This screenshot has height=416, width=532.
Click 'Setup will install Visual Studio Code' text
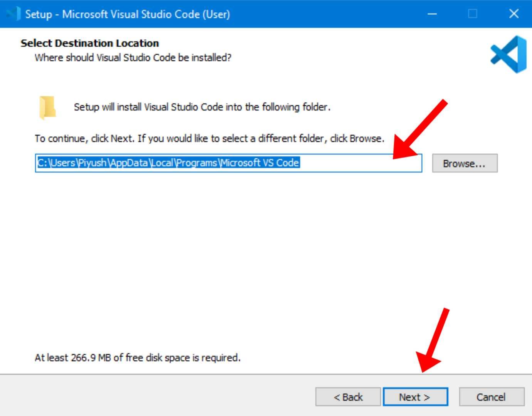202,107
